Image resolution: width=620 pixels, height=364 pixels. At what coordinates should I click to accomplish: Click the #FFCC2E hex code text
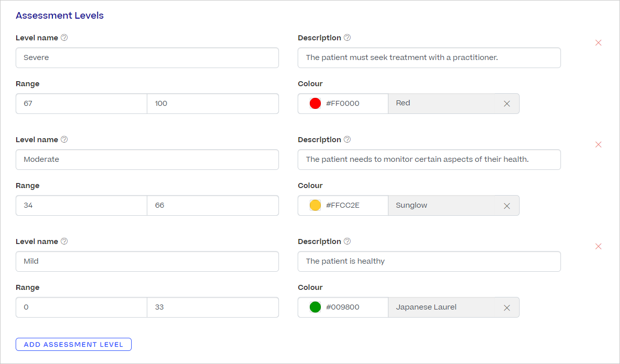(343, 205)
